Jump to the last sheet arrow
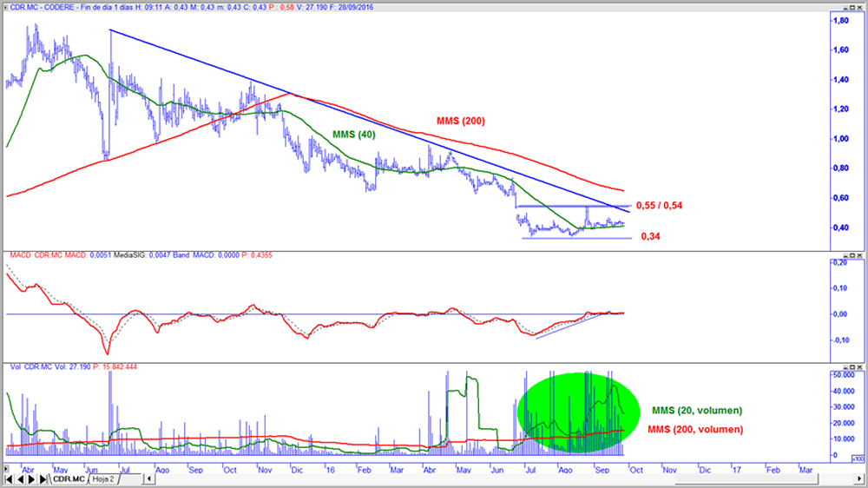This screenshot has height=488, width=868. point(43,479)
